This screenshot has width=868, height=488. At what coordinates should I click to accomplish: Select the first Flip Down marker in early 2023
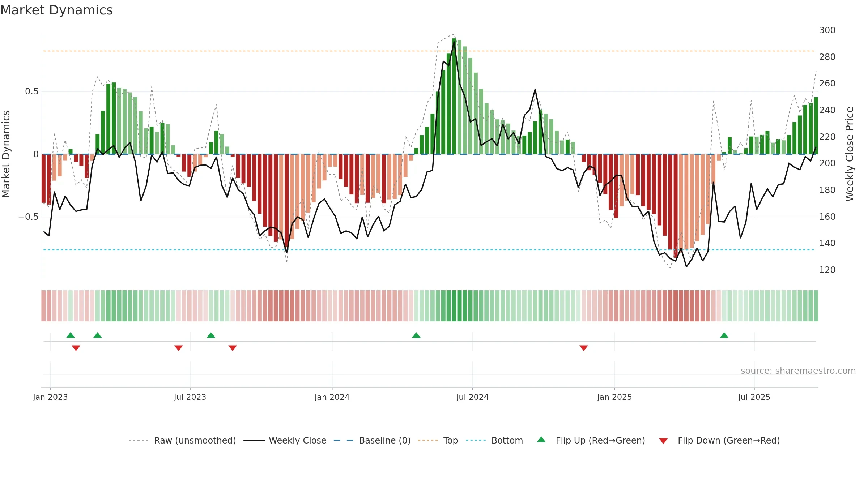pyautogui.click(x=76, y=348)
